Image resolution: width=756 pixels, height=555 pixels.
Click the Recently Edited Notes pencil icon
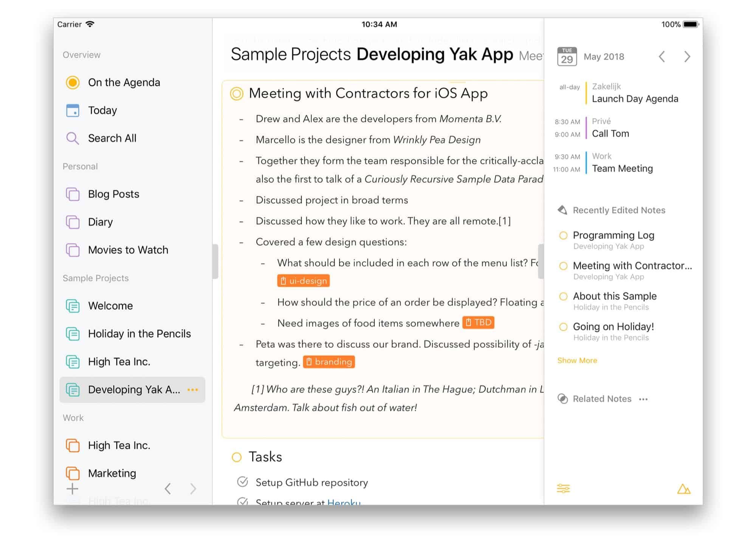(x=562, y=210)
